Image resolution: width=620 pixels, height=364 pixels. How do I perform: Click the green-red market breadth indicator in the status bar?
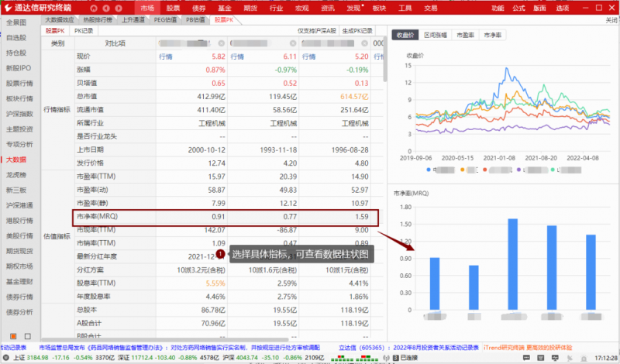[x=354, y=358]
